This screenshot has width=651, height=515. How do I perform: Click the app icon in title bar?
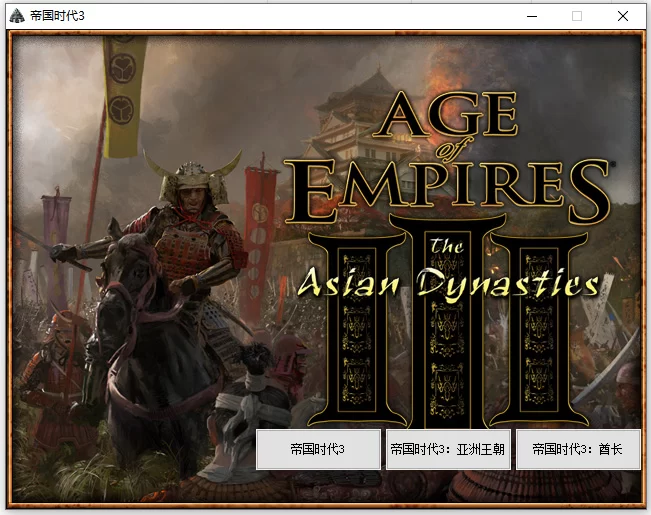pos(17,16)
